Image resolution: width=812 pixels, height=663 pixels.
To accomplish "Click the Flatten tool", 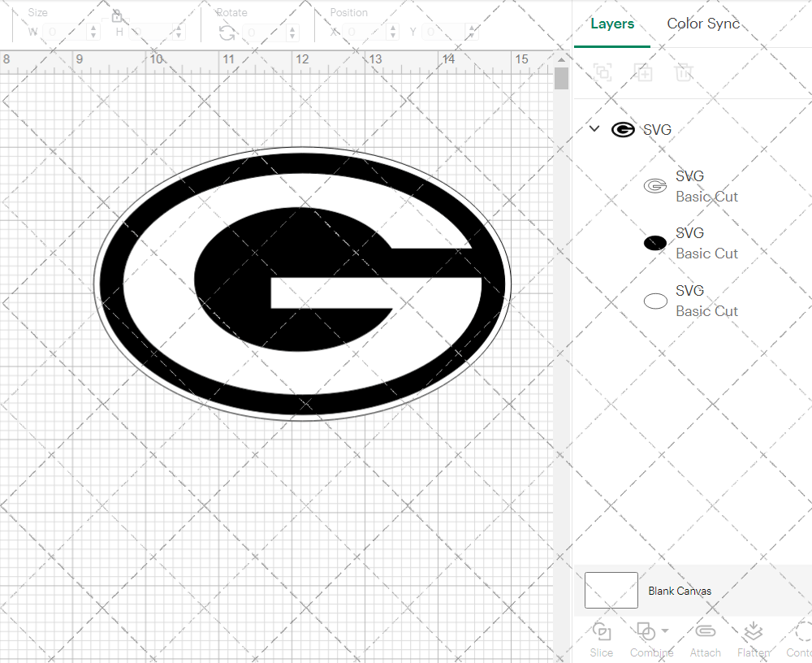I will point(754,641).
